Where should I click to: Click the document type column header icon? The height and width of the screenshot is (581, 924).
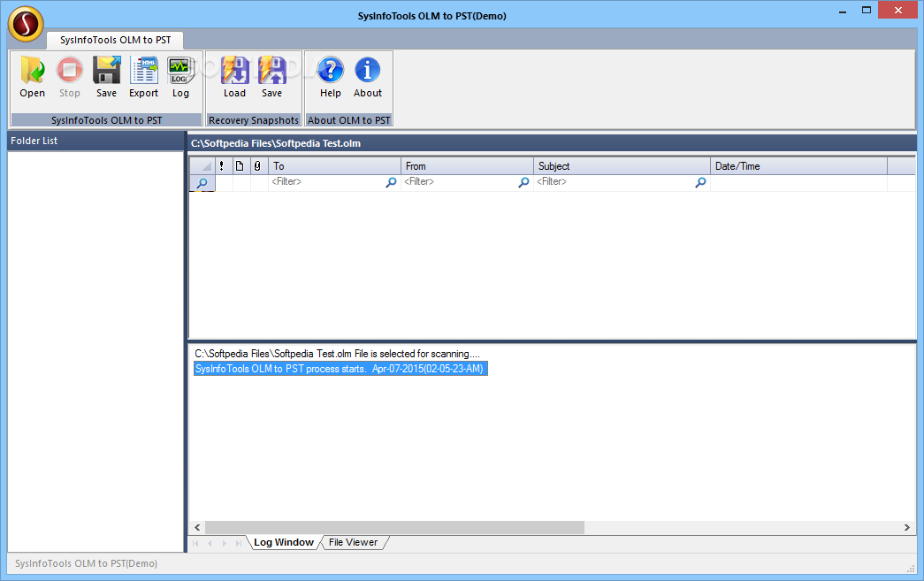point(240,166)
